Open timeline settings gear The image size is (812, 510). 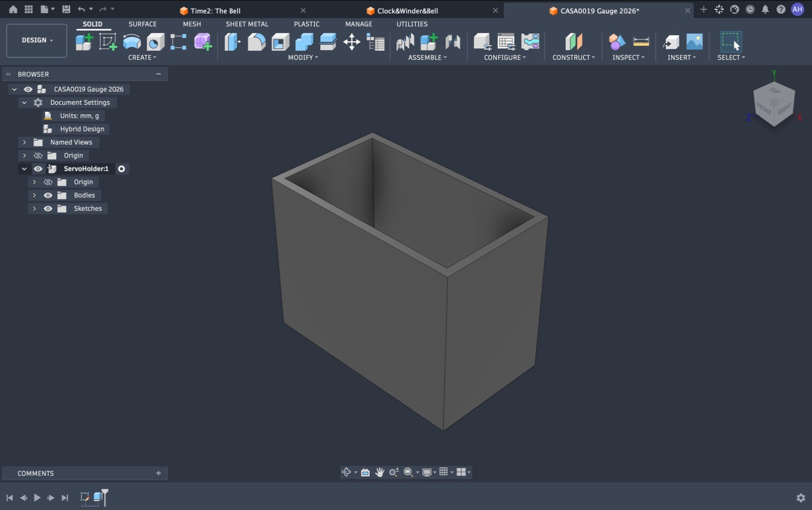[x=801, y=498]
